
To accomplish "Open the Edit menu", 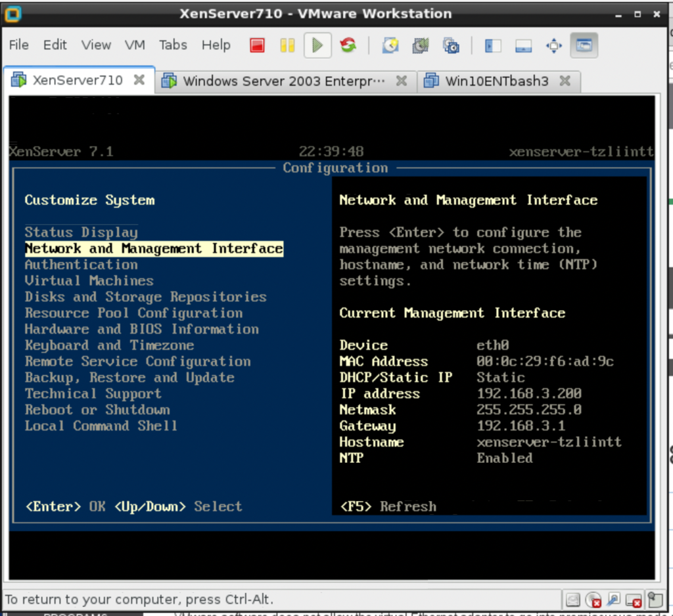I will [x=55, y=45].
